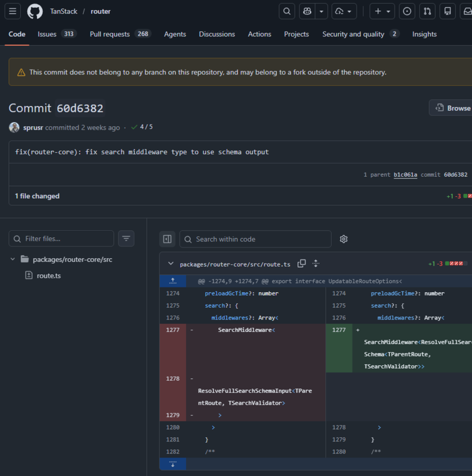Open the diff view settings gear
Image resolution: width=472 pixels, height=476 pixels.
point(344,239)
